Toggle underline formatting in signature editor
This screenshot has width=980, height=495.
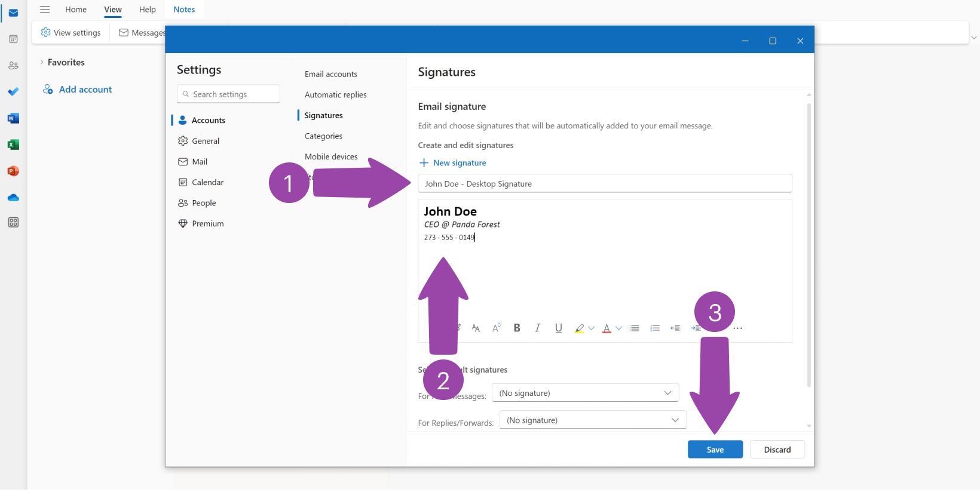[559, 328]
